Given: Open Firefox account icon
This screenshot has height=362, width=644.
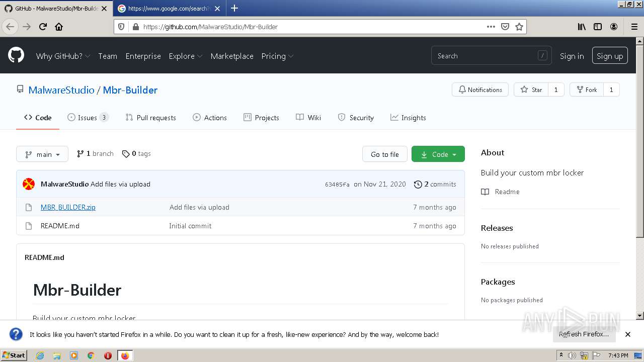Looking at the screenshot, I should click(614, 27).
